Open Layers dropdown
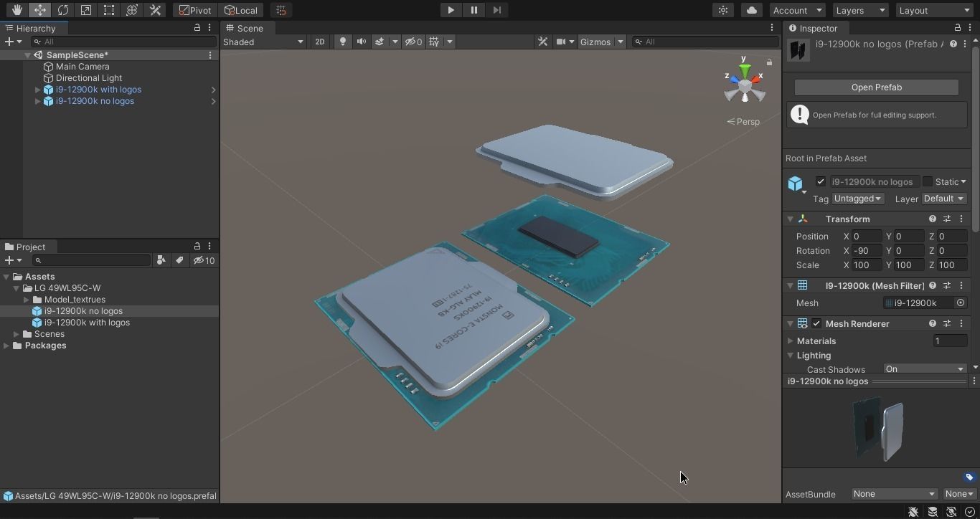The width and height of the screenshot is (980, 519). click(860, 10)
